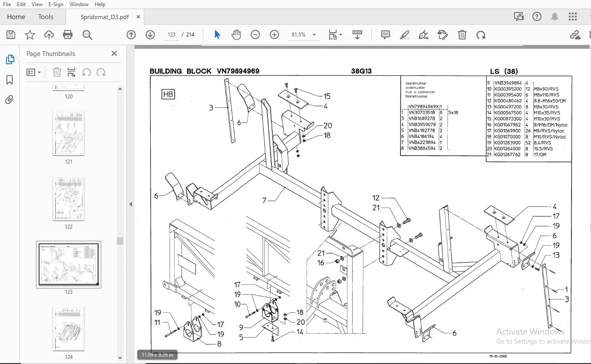Viewport: 591px width, 364px height.
Task: Open the share comment chat icon
Action: (x=519, y=17)
